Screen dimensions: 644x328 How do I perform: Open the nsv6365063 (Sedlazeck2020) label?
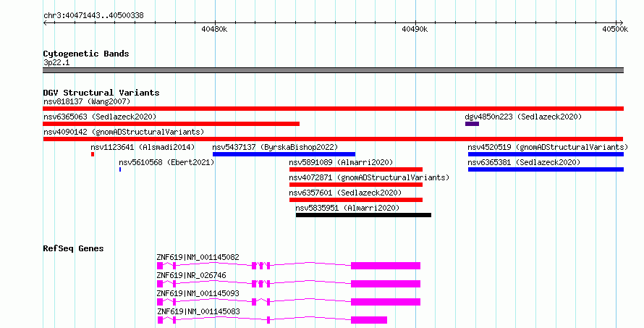pos(100,117)
